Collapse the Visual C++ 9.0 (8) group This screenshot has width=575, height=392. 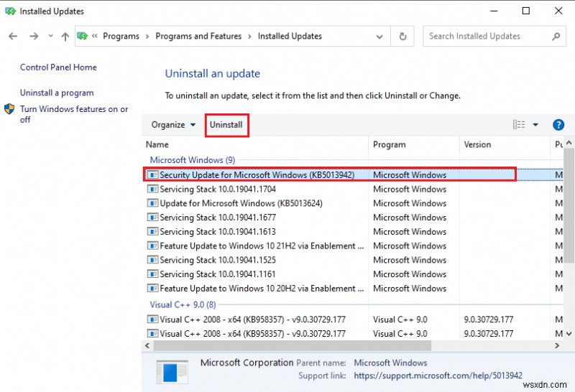tap(183, 304)
